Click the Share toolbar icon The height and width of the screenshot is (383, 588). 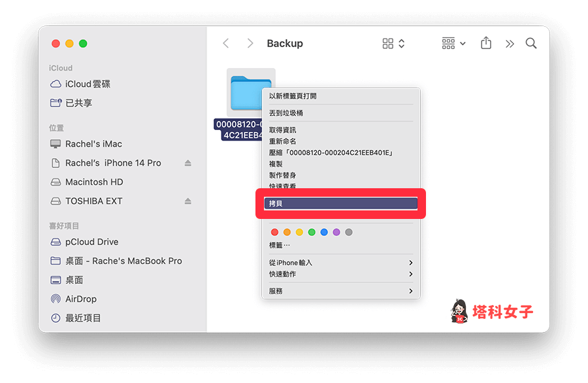click(x=486, y=42)
